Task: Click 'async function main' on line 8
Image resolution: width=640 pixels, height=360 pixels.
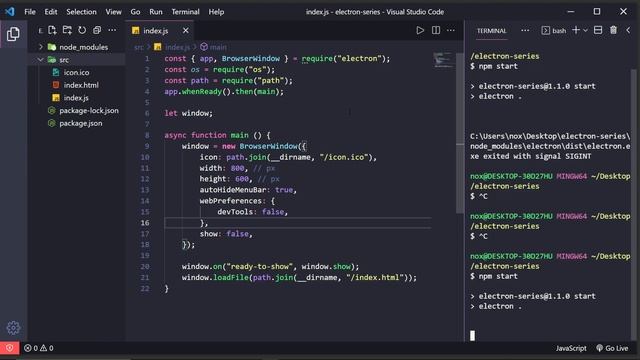Action: pyautogui.click(x=206, y=135)
